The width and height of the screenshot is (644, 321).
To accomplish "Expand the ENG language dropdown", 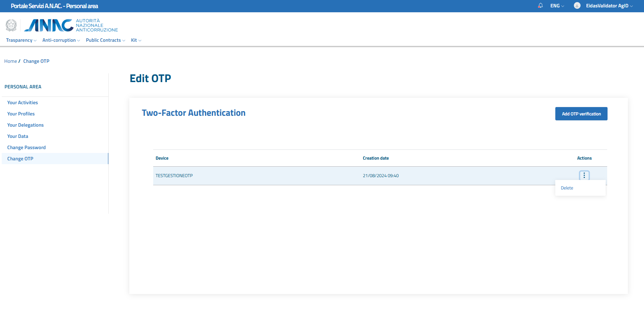I will coord(557,6).
